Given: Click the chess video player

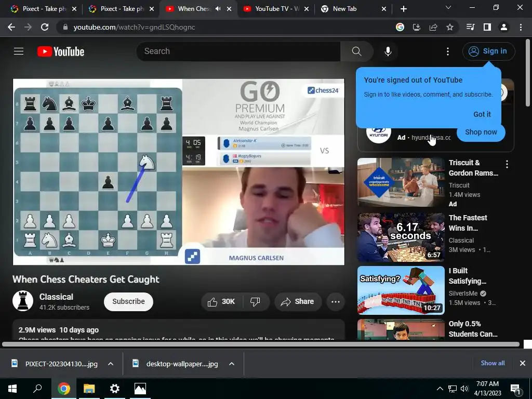Looking at the screenshot, I should click(x=179, y=171).
